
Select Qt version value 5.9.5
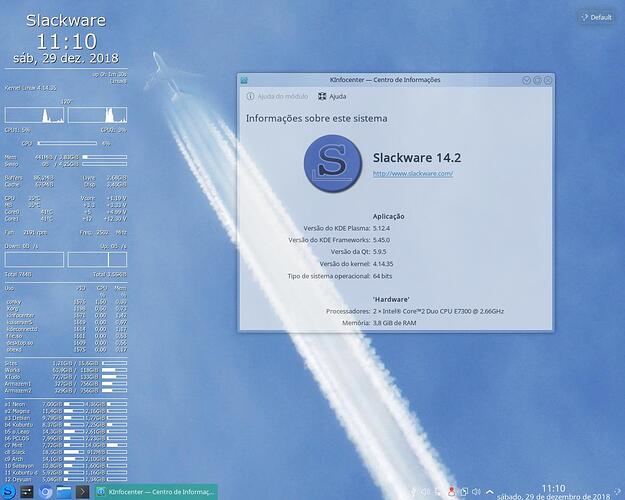[379, 252]
